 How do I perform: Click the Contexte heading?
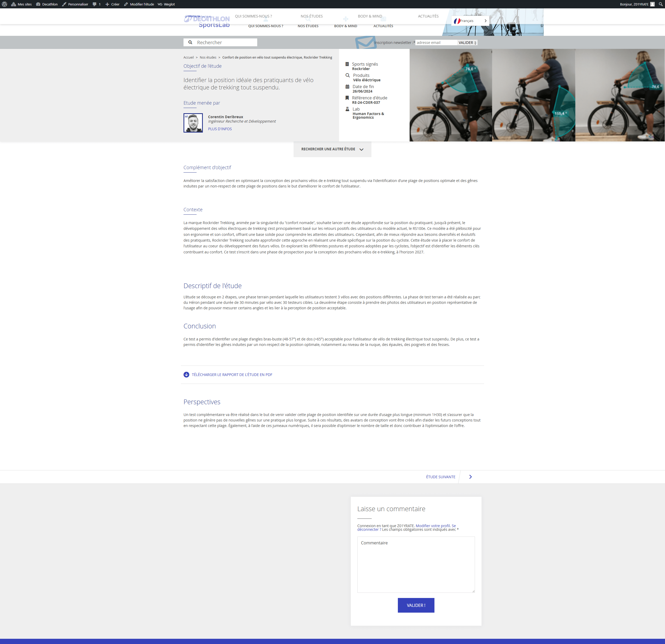tap(193, 210)
